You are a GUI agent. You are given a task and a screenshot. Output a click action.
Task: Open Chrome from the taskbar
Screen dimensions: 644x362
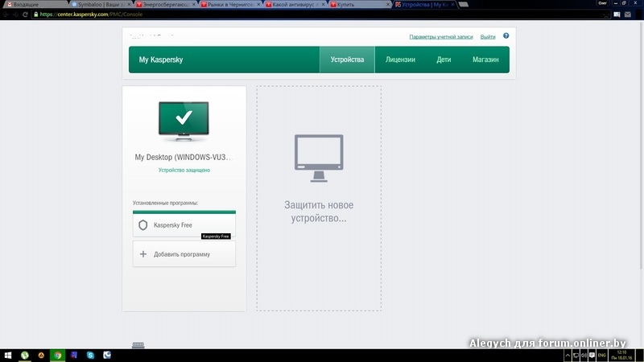(x=57, y=356)
